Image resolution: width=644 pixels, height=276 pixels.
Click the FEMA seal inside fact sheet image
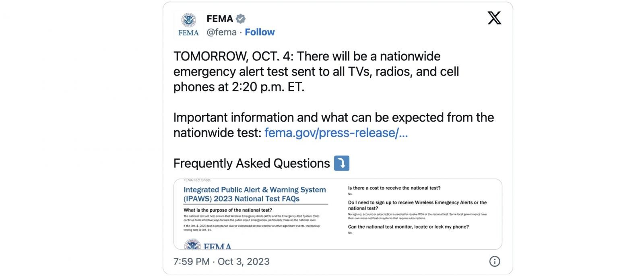[x=192, y=244]
